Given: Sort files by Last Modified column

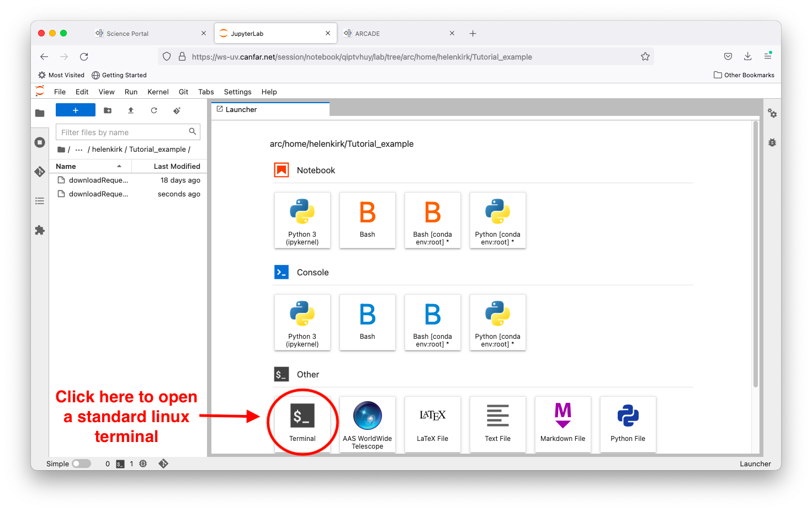Looking at the screenshot, I should coord(169,166).
